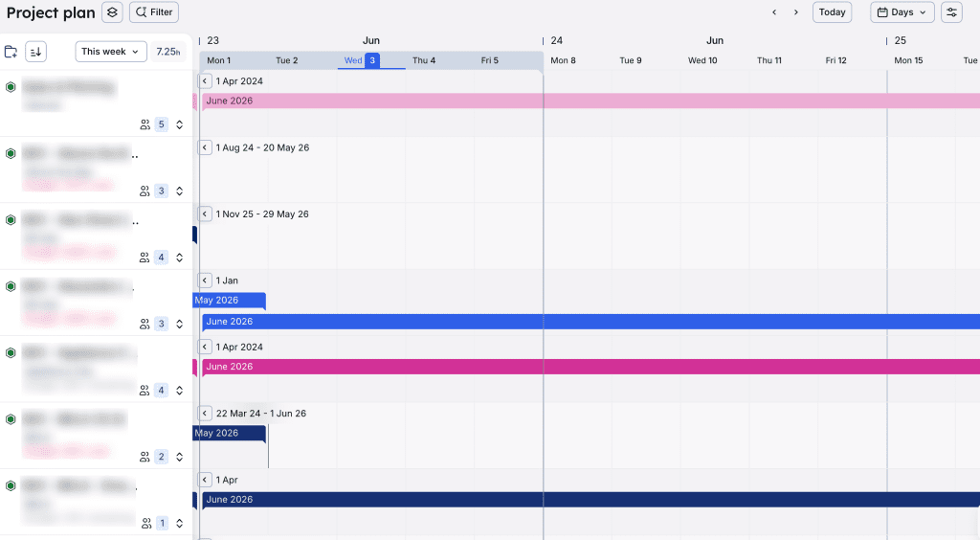Click the week 24 label
This screenshot has width=980, height=540.
pyautogui.click(x=557, y=40)
